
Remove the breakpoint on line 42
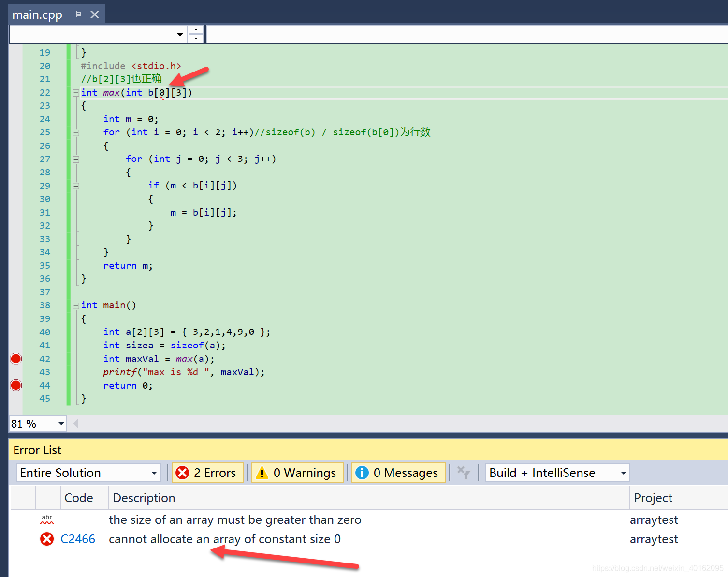(16, 359)
